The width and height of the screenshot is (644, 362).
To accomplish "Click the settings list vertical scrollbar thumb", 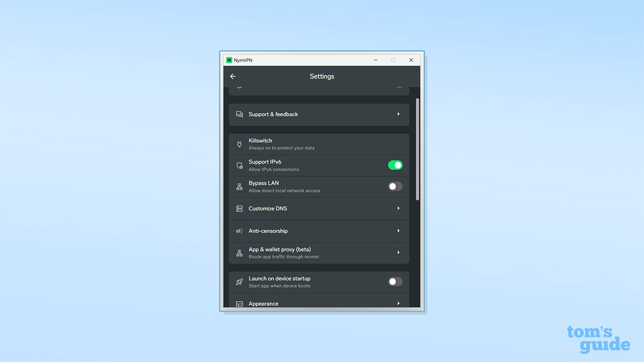I will (418, 149).
